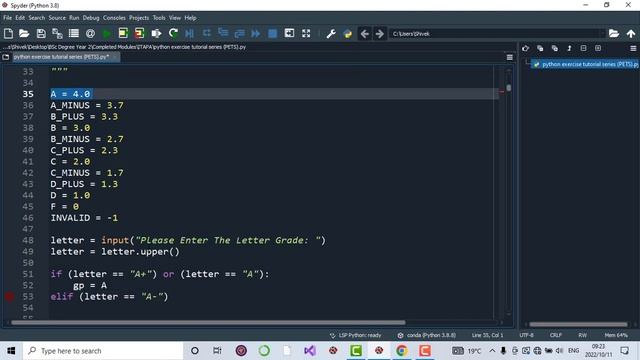Open file using folder toolbar icon

pyautogui.click(x=24, y=33)
